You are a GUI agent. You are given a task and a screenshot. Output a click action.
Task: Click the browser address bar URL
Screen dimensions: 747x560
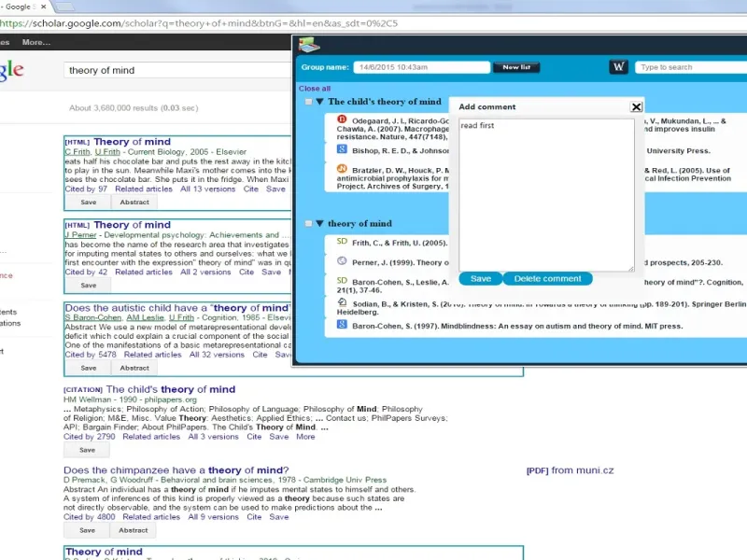click(x=199, y=23)
